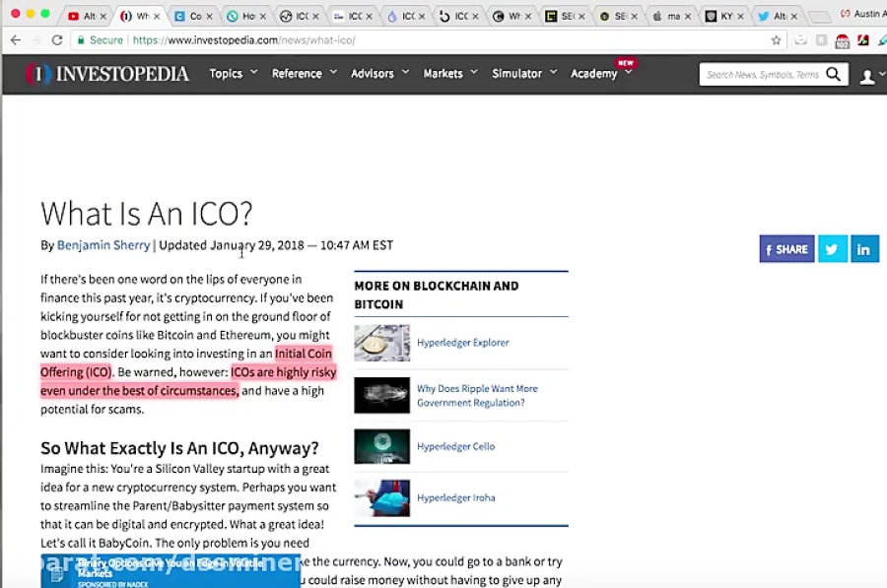Go back using the browser back arrow

pyautogui.click(x=16, y=40)
